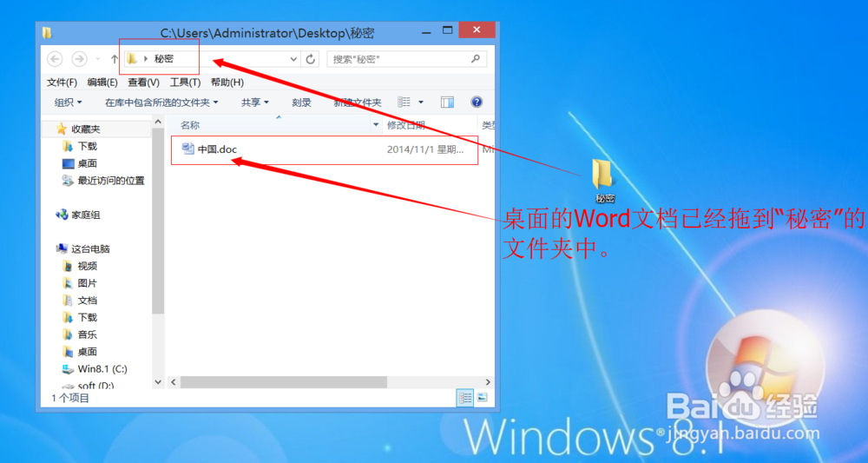Open 在库中包含所选的文件夹 dropdown
868x463 pixels.
click(x=161, y=103)
